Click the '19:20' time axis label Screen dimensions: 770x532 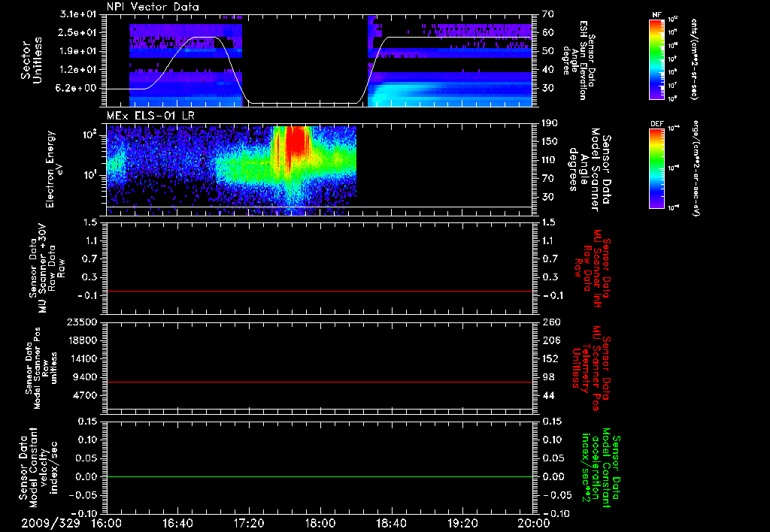click(x=462, y=523)
